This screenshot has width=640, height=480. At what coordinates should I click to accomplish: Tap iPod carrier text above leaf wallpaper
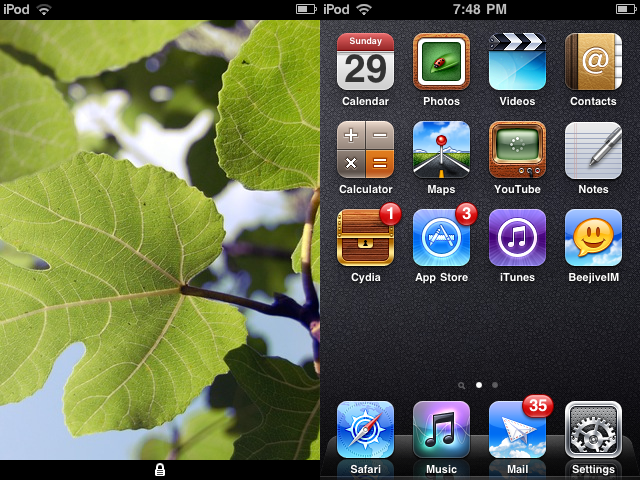pos(16,9)
